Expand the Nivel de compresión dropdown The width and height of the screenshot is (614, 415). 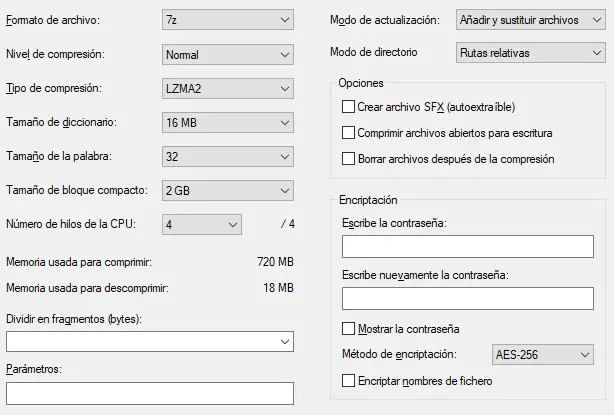(227, 54)
